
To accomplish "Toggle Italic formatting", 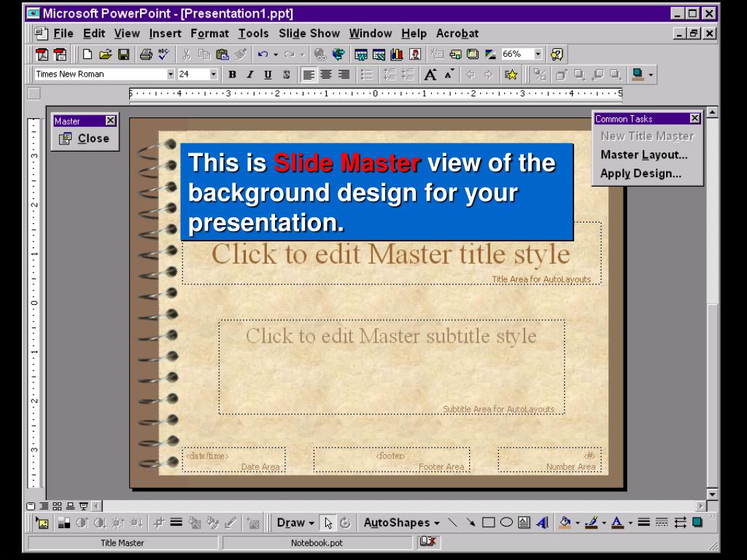I will 249,74.
